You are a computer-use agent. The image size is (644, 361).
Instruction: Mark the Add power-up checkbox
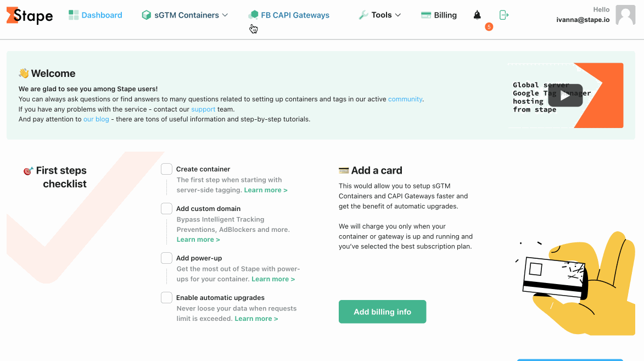(166, 258)
